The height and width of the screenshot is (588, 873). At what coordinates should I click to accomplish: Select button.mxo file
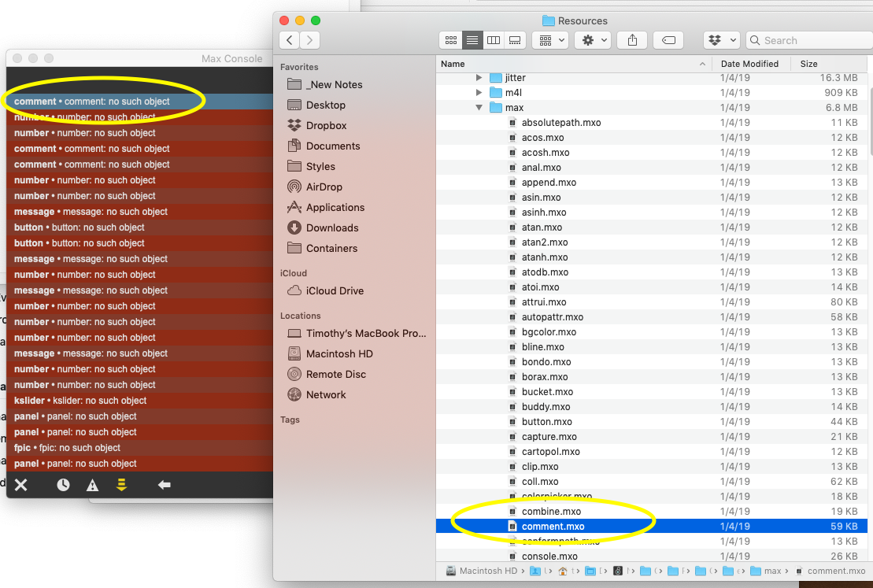pyautogui.click(x=652, y=421)
